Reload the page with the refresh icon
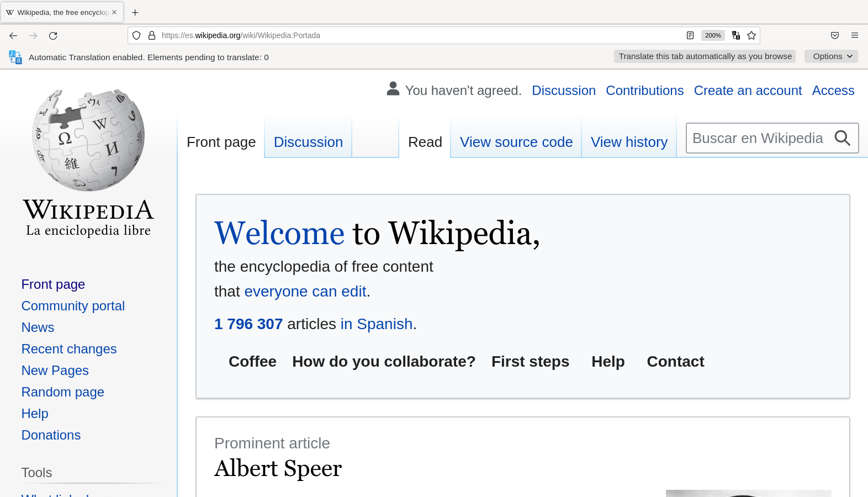The image size is (868, 497). (x=53, y=35)
